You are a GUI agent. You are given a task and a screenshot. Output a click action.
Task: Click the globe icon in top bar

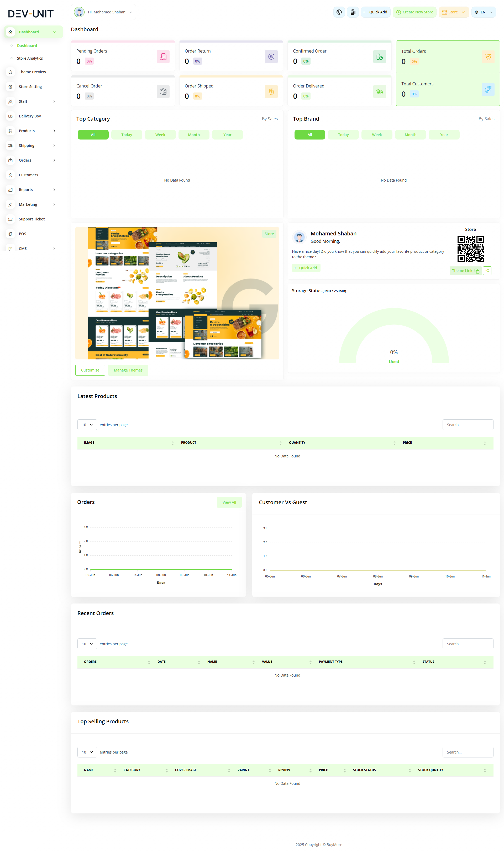(x=339, y=12)
